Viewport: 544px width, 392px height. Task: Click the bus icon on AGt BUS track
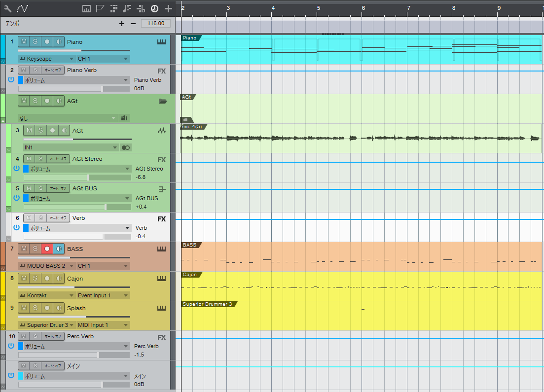coord(162,189)
